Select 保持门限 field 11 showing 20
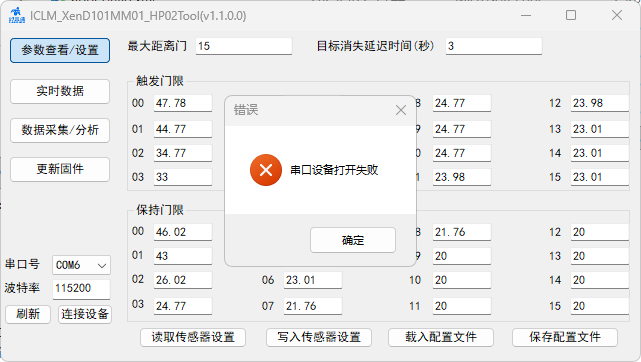The height and width of the screenshot is (362, 641). 462,306
